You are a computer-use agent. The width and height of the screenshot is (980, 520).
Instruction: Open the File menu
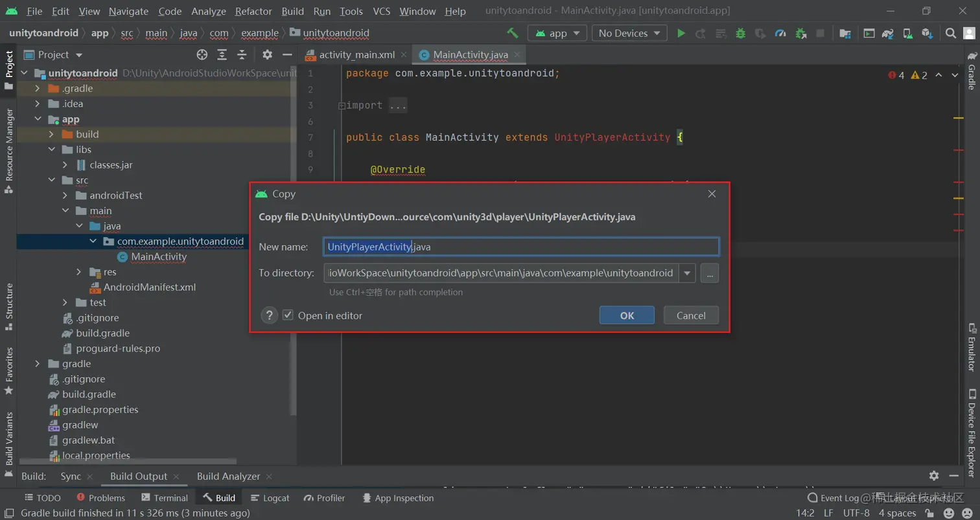click(34, 11)
